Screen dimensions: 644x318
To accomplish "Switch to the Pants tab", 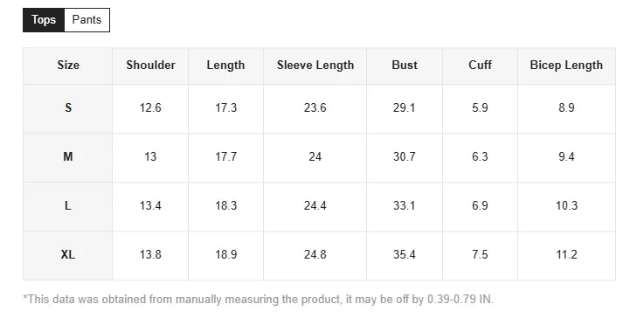I will [87, 20].
